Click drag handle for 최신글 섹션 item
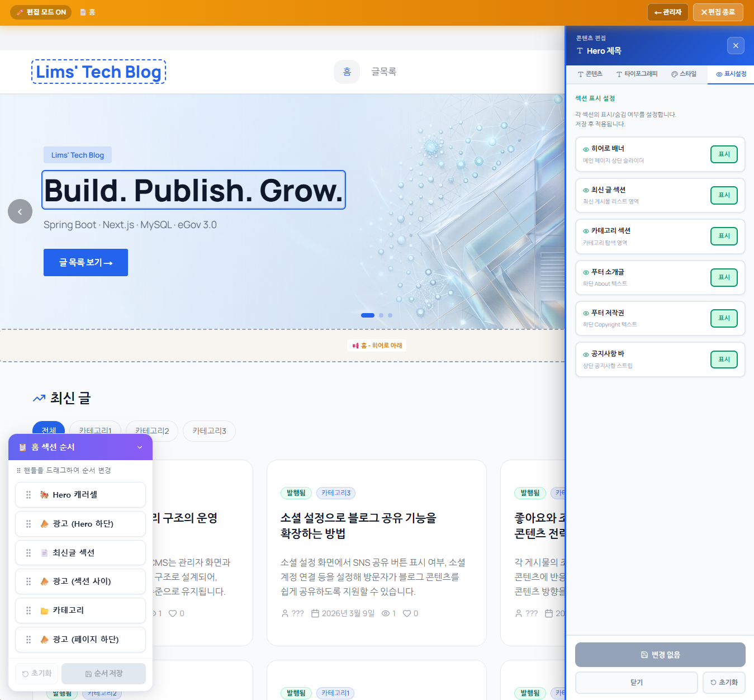754x700 pixels. 29,553
